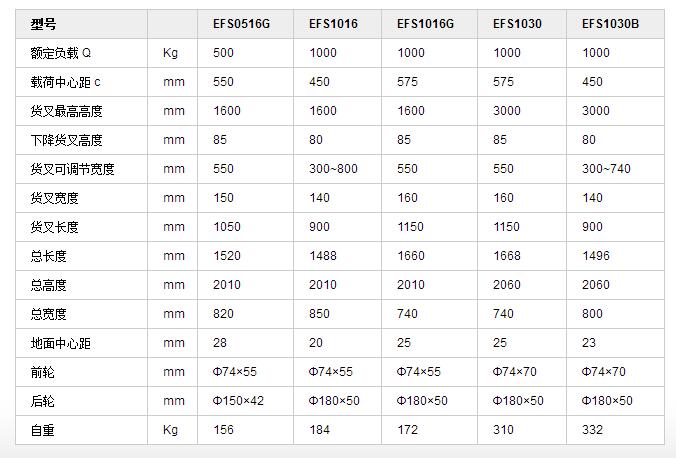
Task: Select the EFS1030 column header
Action: (x=517, y=24)
